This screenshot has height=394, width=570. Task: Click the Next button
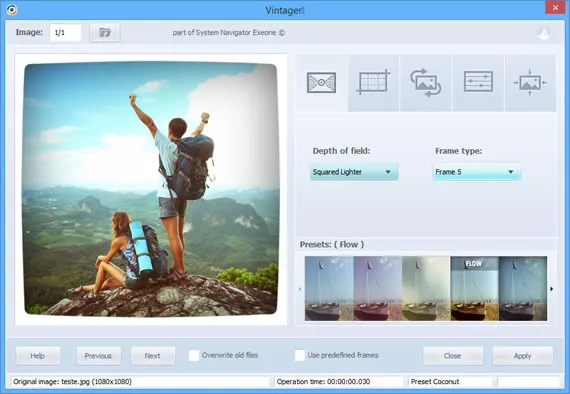(x=153, y=356)
